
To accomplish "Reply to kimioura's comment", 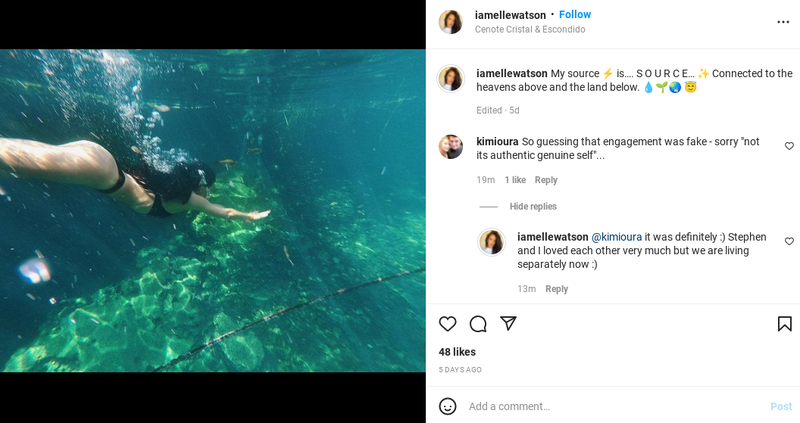I will point(546,180).
